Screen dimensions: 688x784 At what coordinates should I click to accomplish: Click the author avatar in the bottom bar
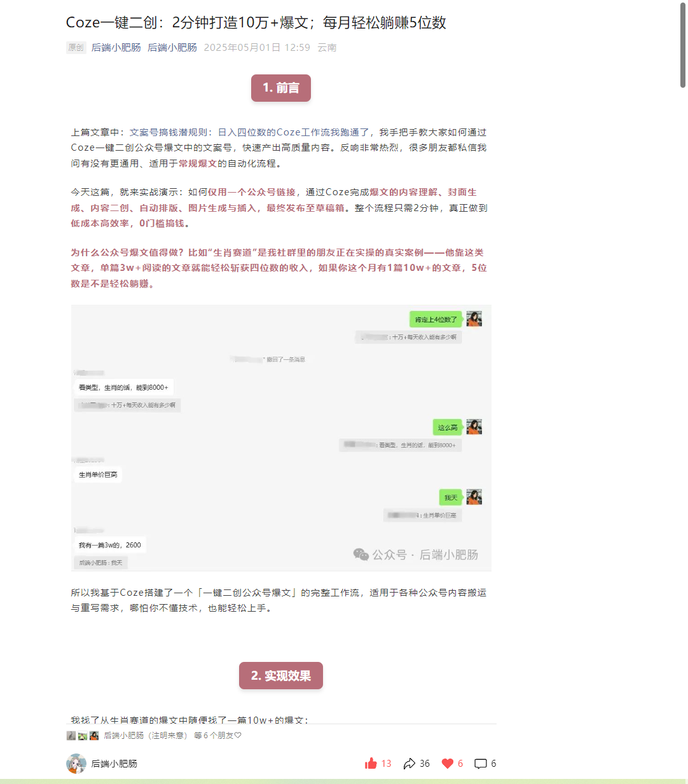(x=76, y=764)
